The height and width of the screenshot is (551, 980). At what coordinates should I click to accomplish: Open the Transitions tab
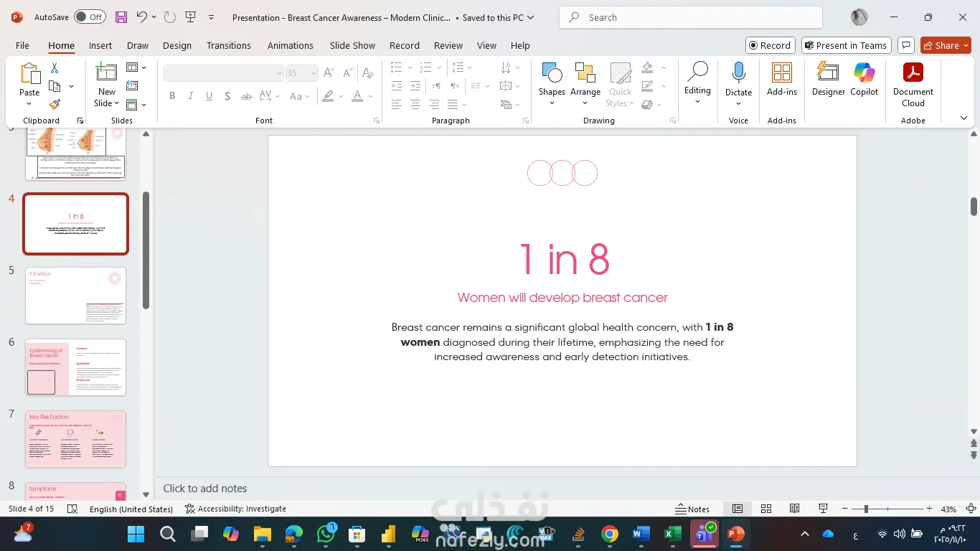229,45
